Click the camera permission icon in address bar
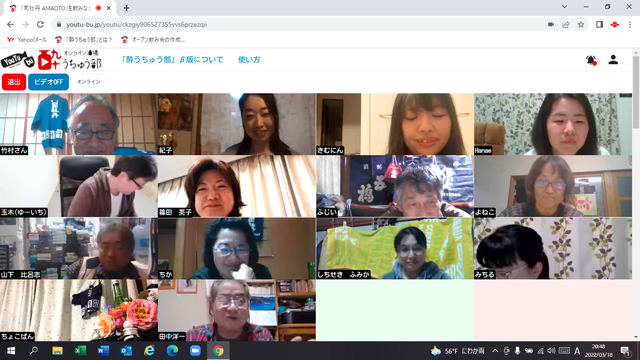 (x=551, y=24)
